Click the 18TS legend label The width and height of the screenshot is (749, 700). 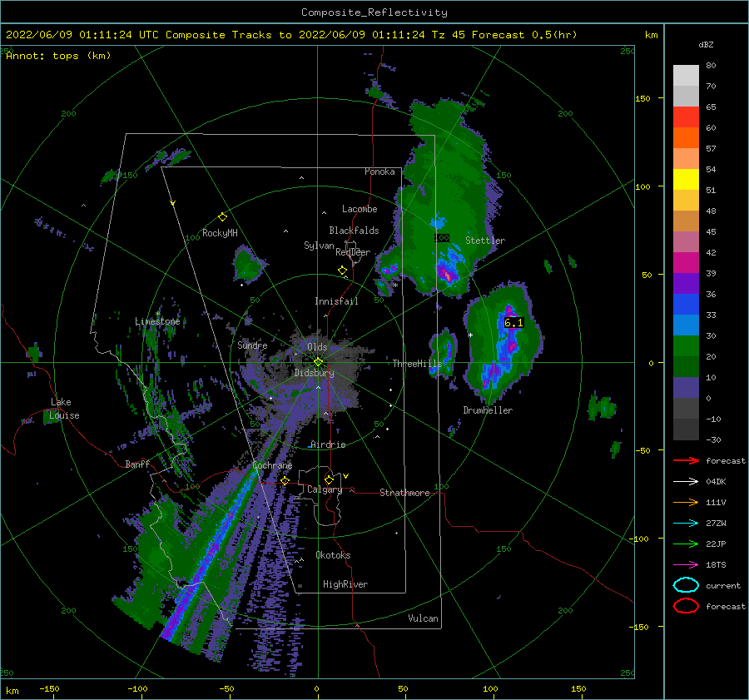pos(716,565)
